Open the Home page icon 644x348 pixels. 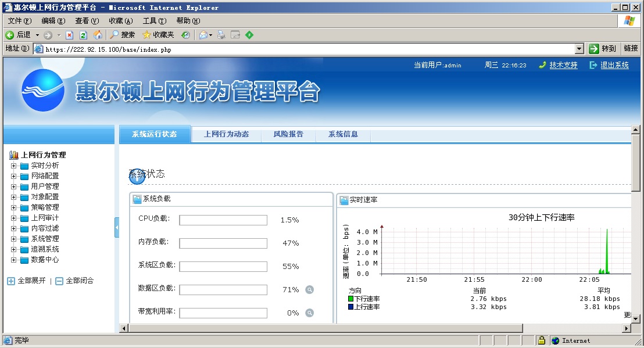98,35
